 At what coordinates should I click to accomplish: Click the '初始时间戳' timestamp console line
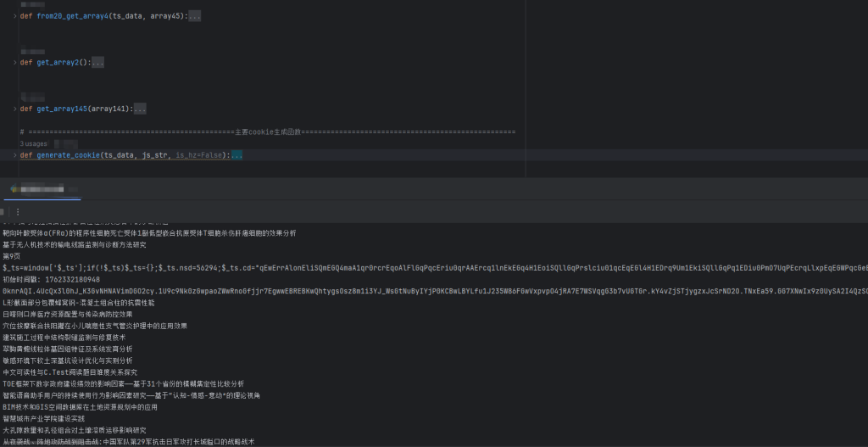[51, 279]
